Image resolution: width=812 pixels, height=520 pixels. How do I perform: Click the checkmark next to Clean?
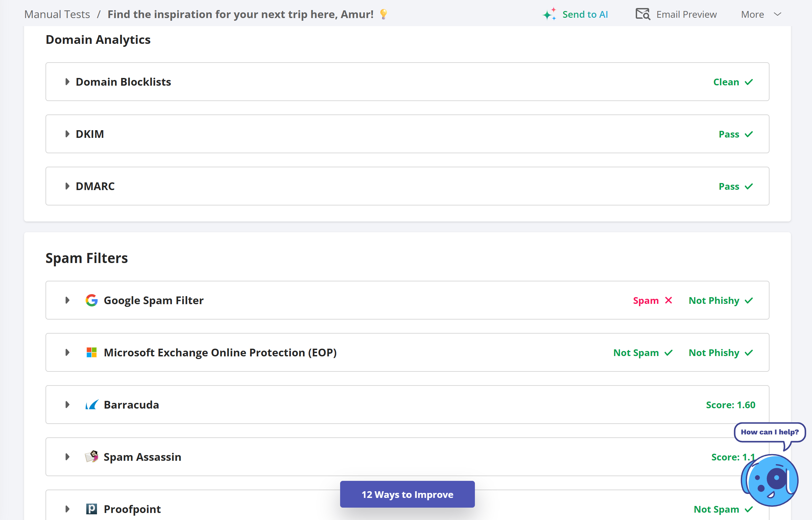(x=749, y=82)
